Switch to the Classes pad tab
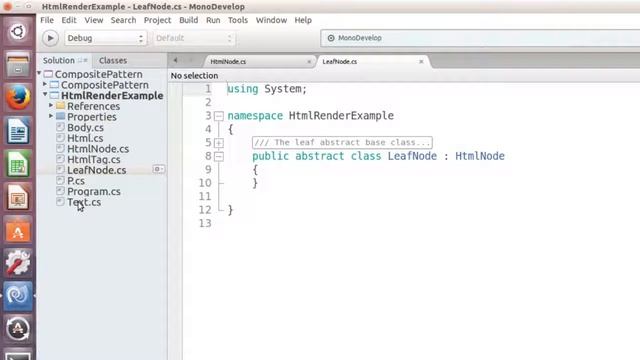This screenshot has height=360, width=640. coord(113,60)
